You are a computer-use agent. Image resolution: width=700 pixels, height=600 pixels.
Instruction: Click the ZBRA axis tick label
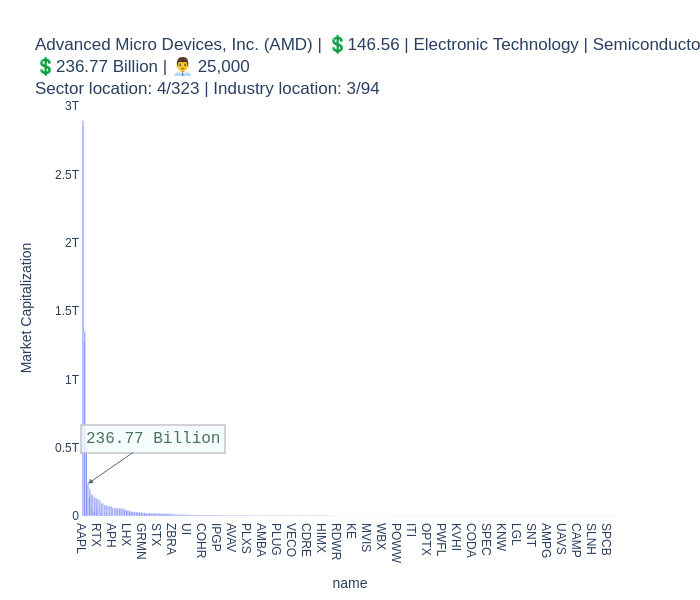point(171,539)
